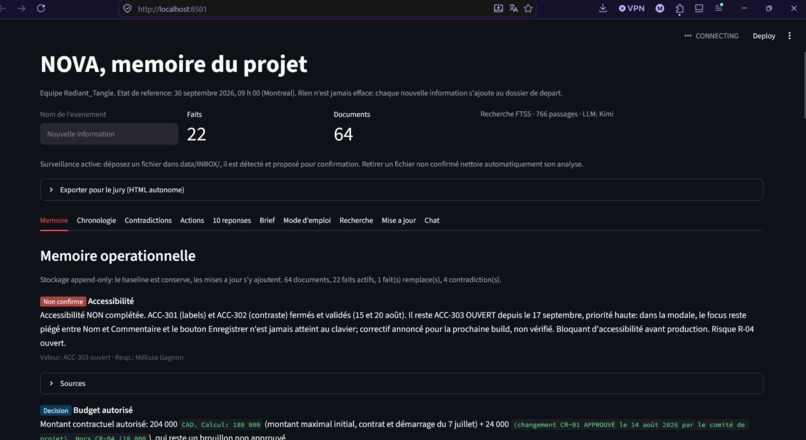
Task: Click the Faits count 22
Action: pyautogui.click(x=196, y=134)
